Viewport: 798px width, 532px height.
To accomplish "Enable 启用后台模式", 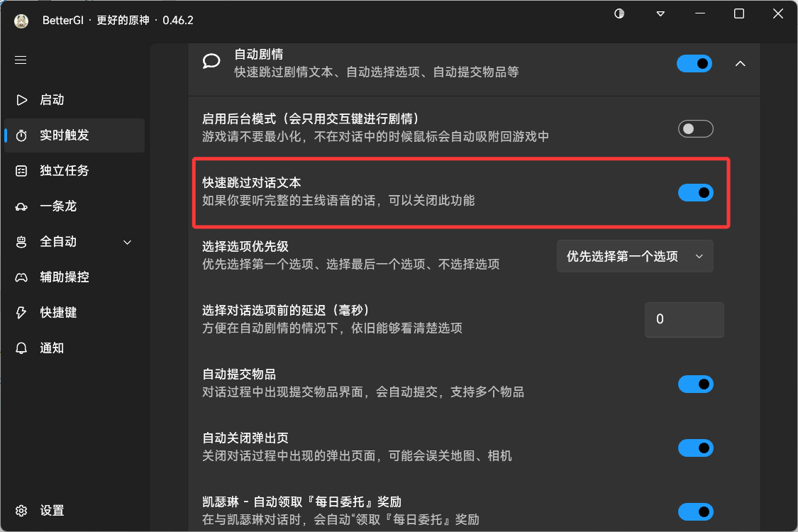I will [x=696, y=128].
